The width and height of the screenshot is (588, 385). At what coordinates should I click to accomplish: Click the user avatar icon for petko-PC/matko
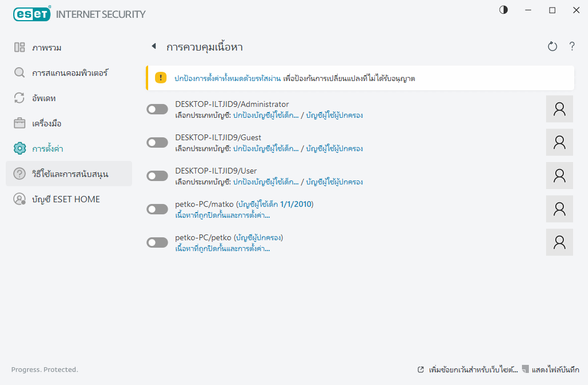559,209
